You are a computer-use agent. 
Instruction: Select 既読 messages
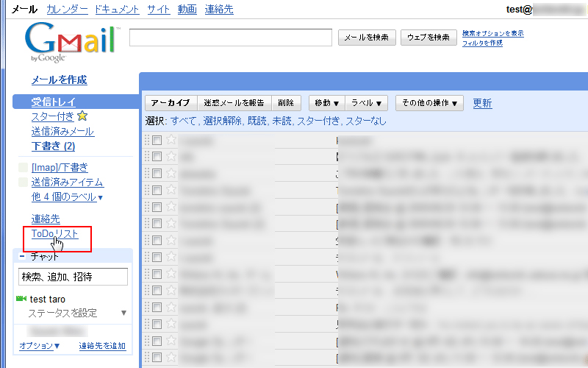(x=257, y=121)
